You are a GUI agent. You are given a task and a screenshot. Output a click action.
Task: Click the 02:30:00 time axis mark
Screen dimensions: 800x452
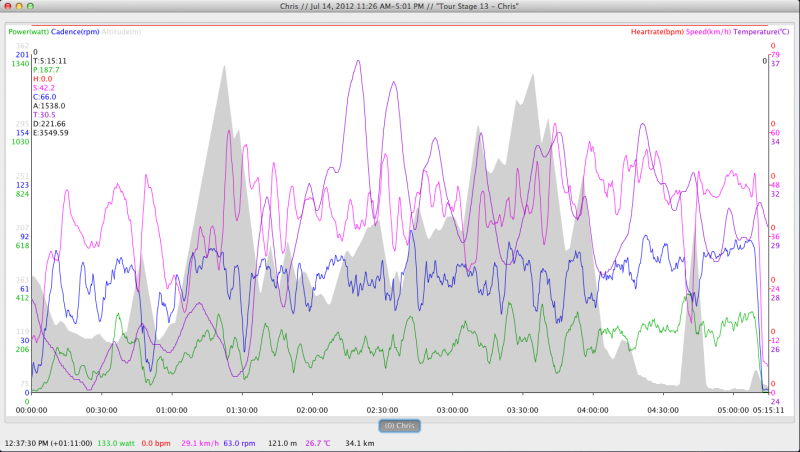pos(382,409)
